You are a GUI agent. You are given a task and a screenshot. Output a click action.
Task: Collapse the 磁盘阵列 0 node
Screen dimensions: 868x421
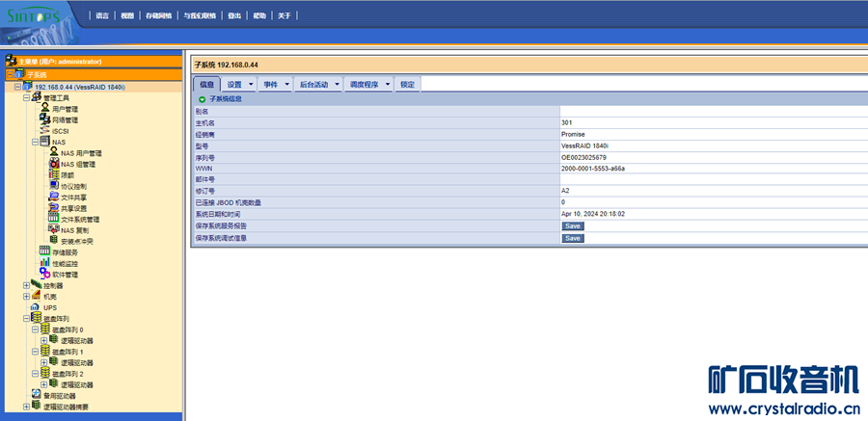pos(35,329)
